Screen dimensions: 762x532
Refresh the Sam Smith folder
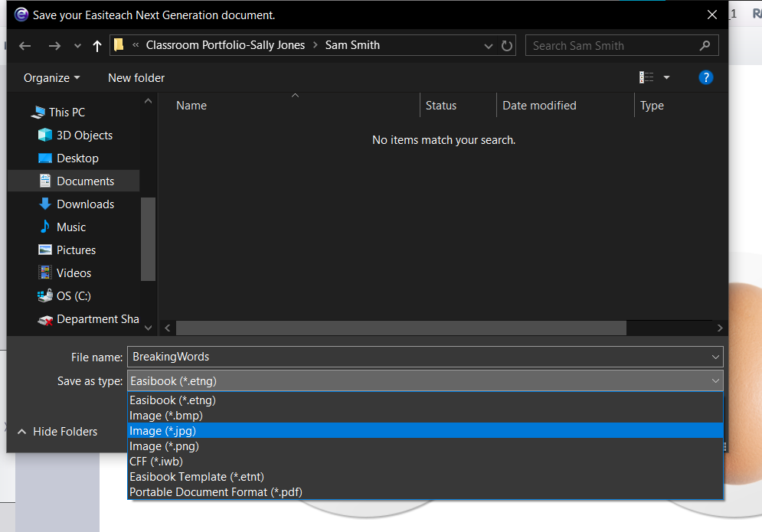point(507,46)
